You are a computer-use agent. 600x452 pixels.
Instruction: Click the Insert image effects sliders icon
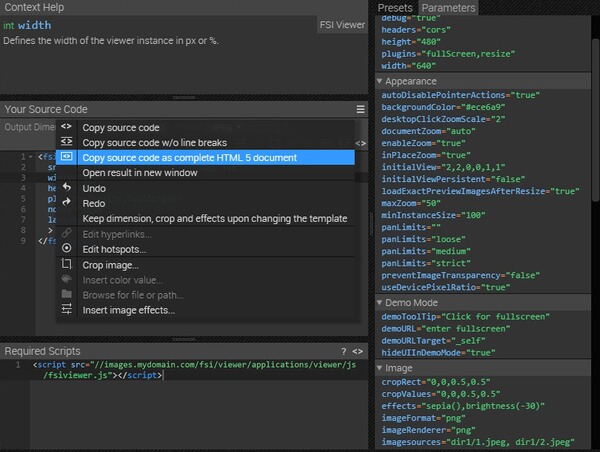(67, 310)
